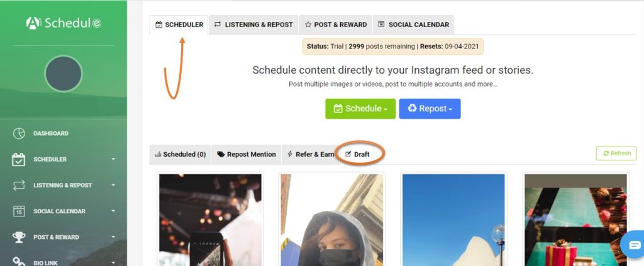
Task: Click the lightning icon on Refer & Earn
Action: (x=290, y=154)
